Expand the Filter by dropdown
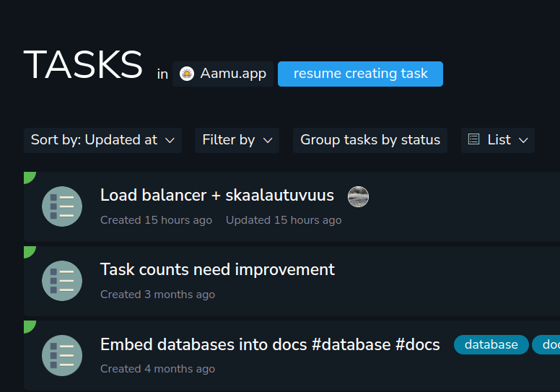The height and width of the screenshot is (392, 560). pyautogui.click(x=237, y=140)
